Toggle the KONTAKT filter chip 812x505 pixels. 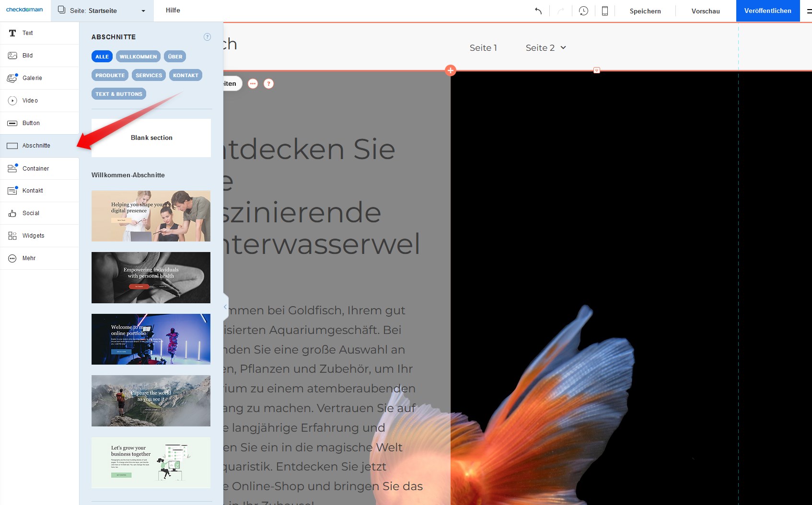tap(186, 75)
